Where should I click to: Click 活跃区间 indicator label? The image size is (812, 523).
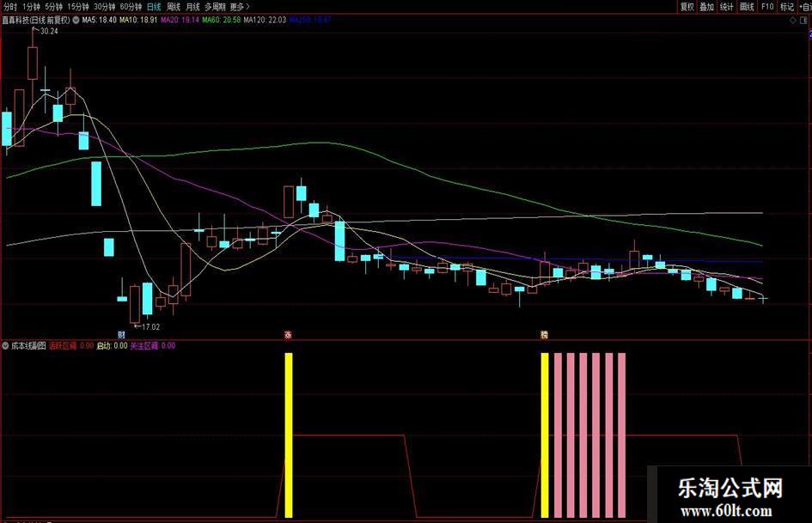point(71,345)
